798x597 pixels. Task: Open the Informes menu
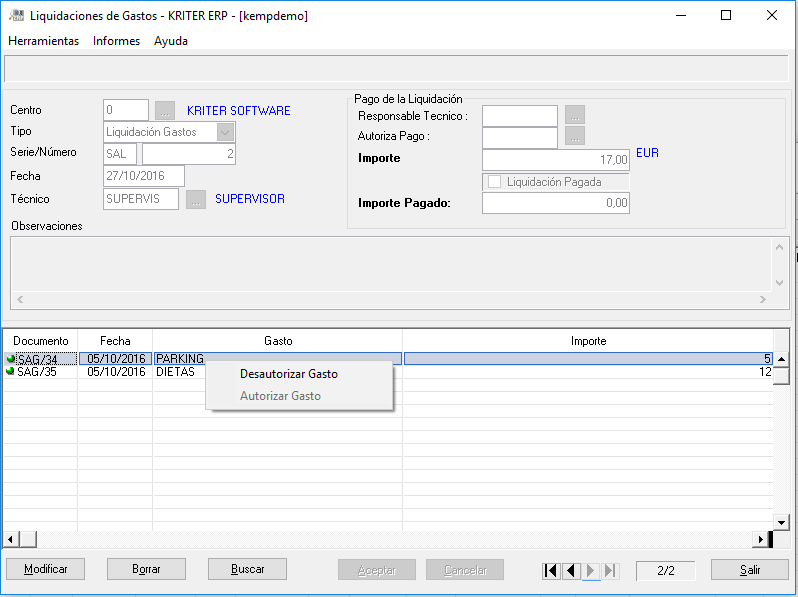pyautogui.click(x=116, y=41)
